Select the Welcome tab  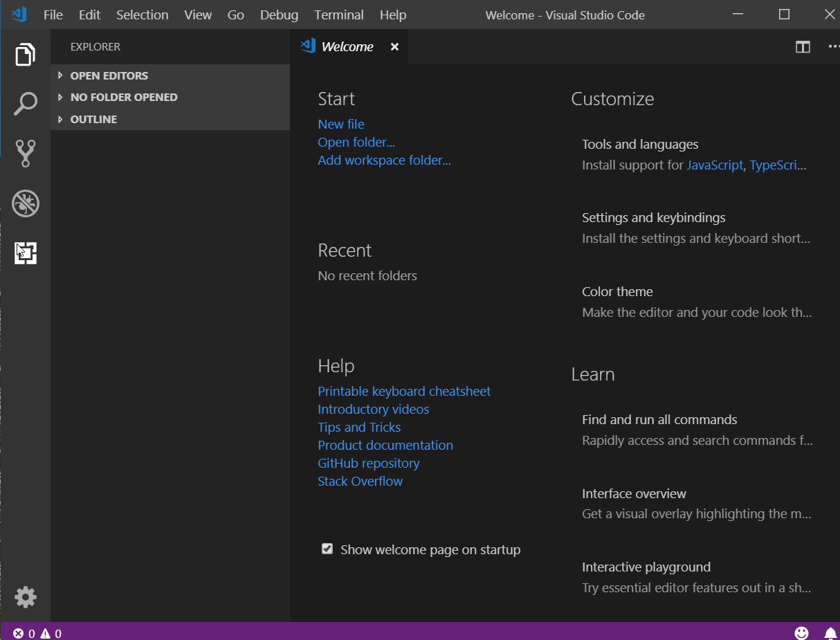point(346,46)
